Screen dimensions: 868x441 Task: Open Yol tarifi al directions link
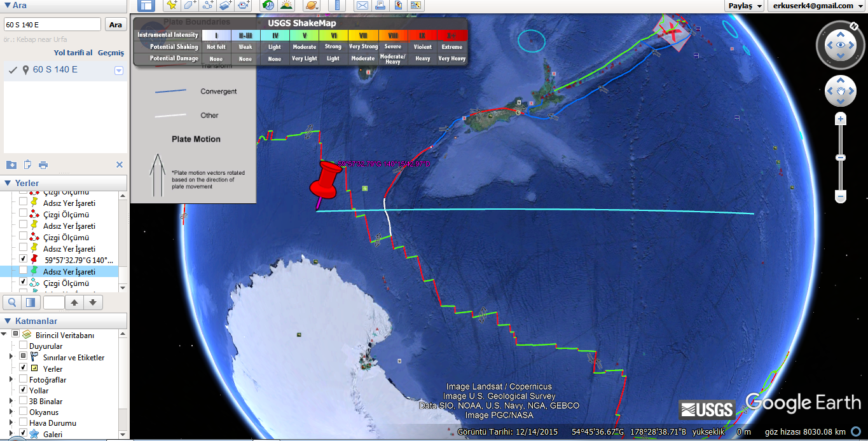click(x=73, y=53)
